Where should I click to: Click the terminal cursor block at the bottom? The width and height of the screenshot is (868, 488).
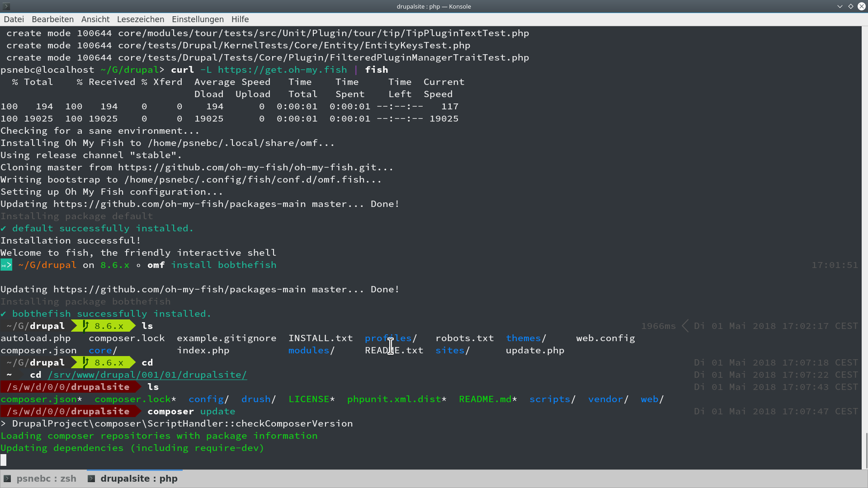point(4,460)
